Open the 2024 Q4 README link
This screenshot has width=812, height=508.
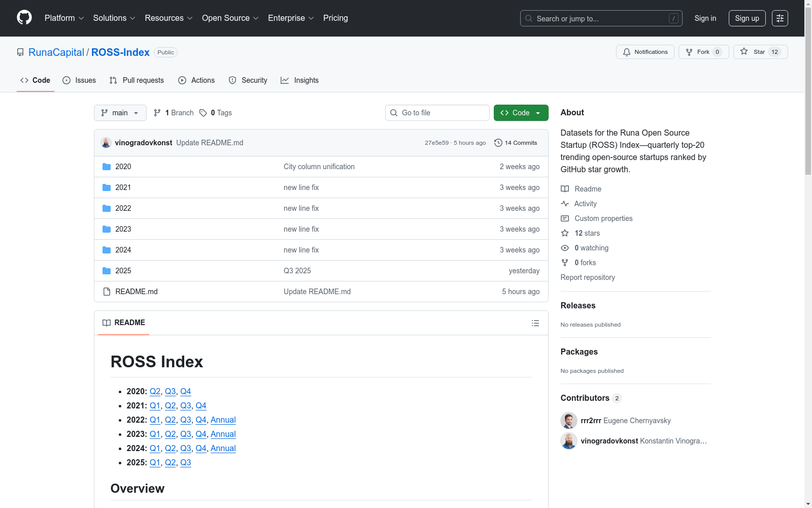(201, 449)
